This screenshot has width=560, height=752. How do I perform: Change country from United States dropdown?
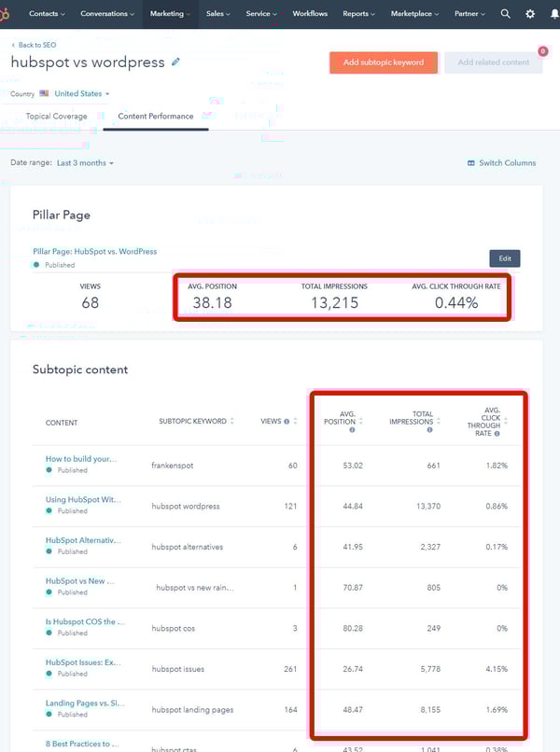click(81, 93)
